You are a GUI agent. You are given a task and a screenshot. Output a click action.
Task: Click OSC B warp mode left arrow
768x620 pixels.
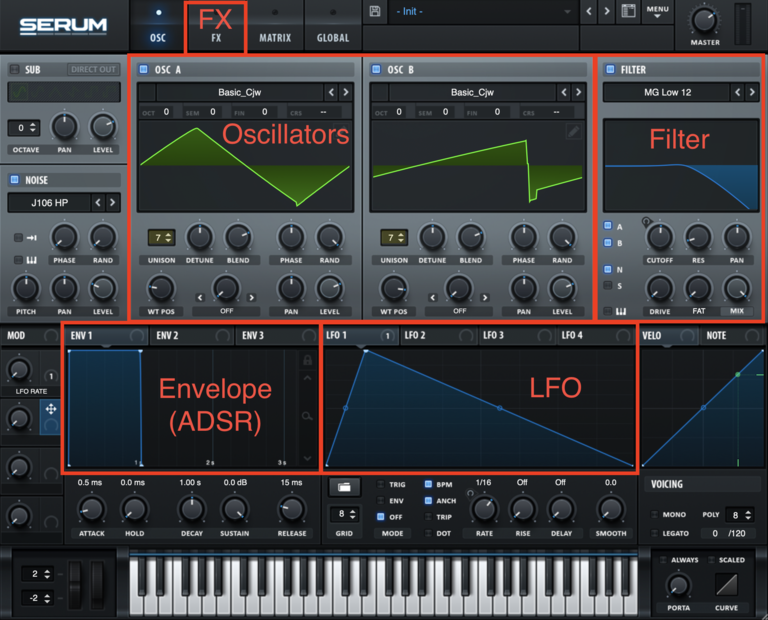[x=432, y=297]
